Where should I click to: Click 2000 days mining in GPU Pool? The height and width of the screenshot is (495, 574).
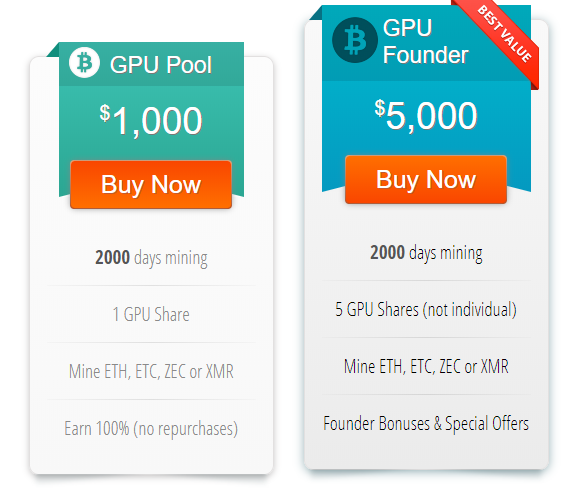pyautogui.click(x=151, y=258)
